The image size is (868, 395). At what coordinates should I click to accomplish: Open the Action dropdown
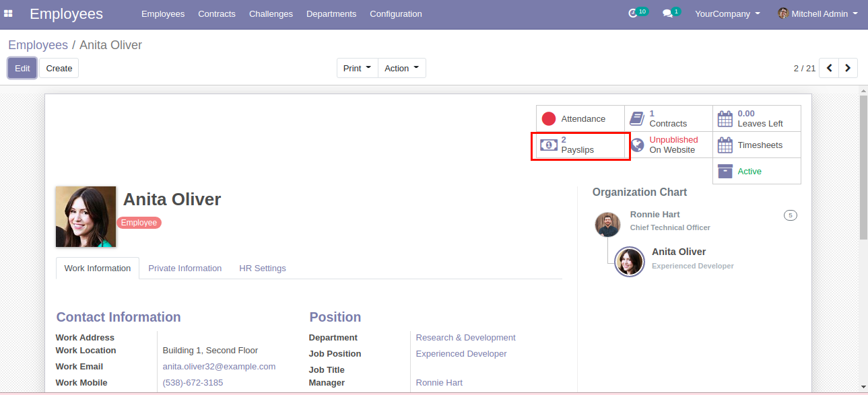[x=402, y=68]
